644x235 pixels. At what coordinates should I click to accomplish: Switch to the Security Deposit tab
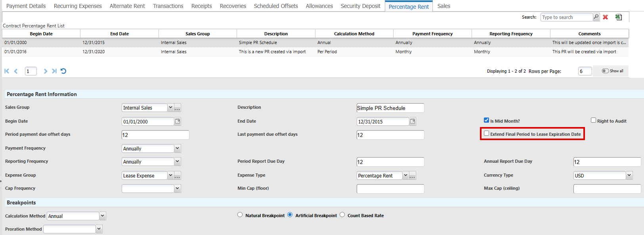coord(360,6)
